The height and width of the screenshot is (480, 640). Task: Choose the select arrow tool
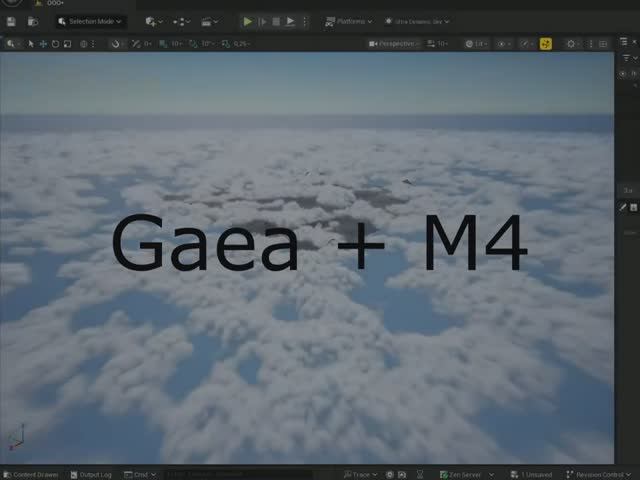tap(31, 44)
